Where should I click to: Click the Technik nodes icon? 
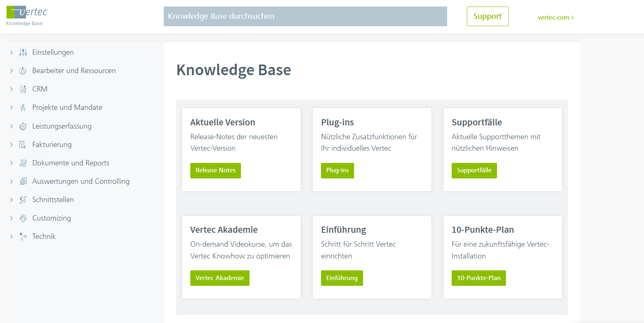pos(23,236)
